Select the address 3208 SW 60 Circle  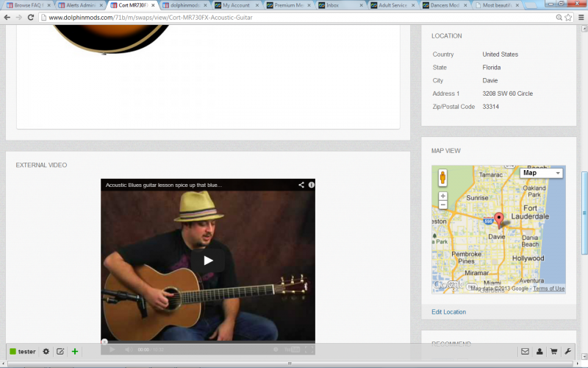pos(507,93)
